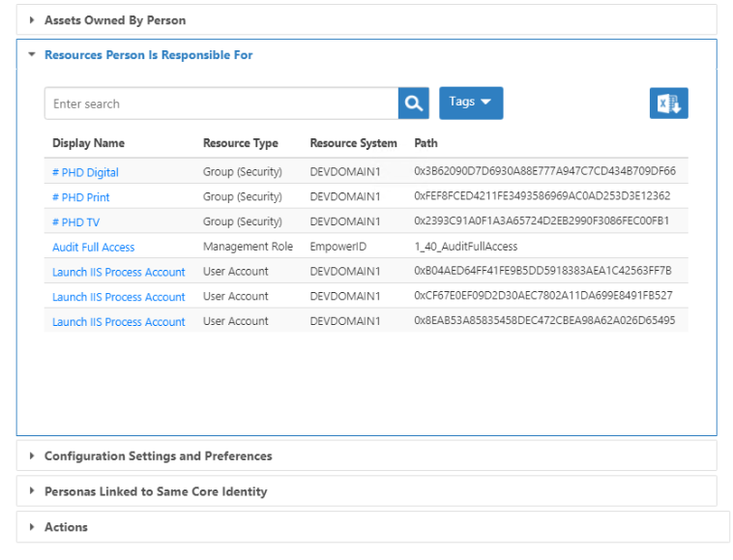Click the Export to Excel icon
Screen dimensions: 733x560
point(668,103)
